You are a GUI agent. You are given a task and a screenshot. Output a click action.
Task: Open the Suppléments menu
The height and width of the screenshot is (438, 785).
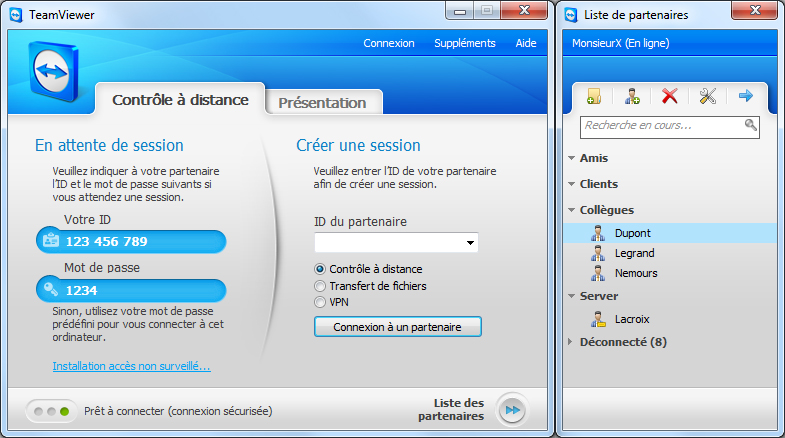tap(465, 43)
